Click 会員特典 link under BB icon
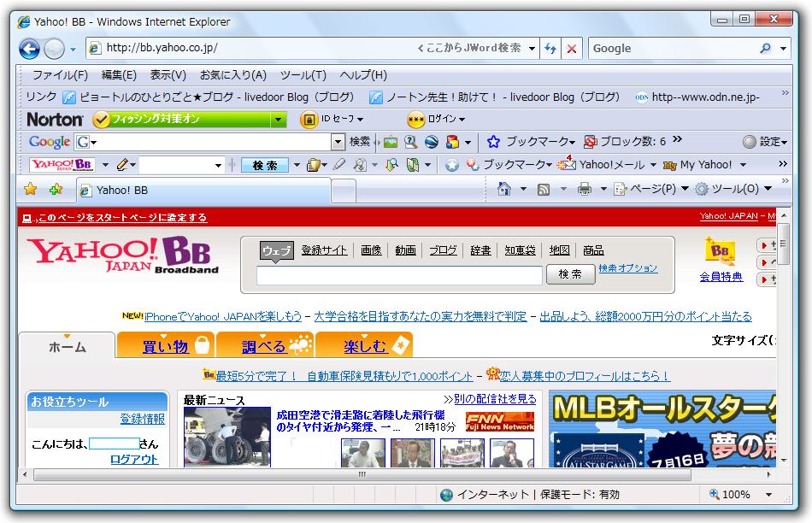The image size is (812, 523). click(721, 277)
